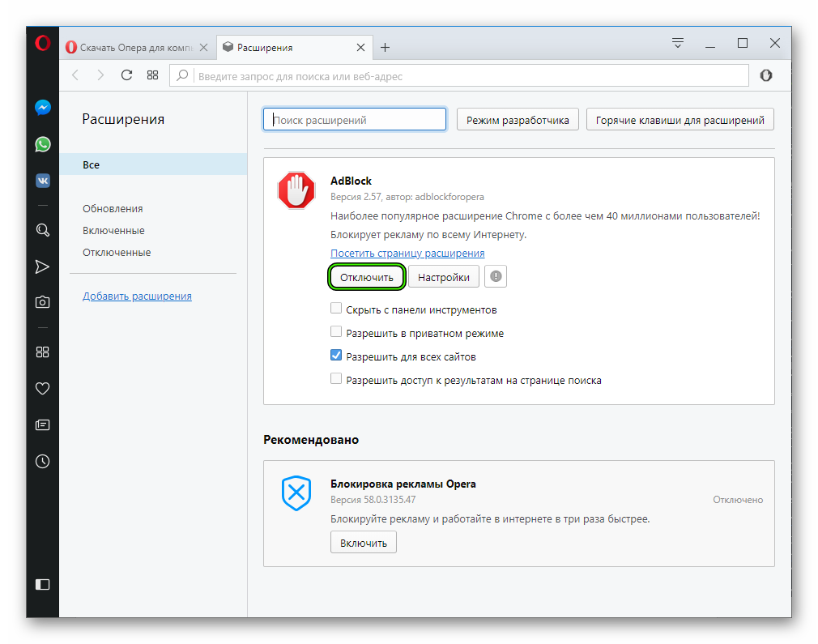Open bookmarks with the heart icon
The image size is (818, 644).
[x=43, y=388]
